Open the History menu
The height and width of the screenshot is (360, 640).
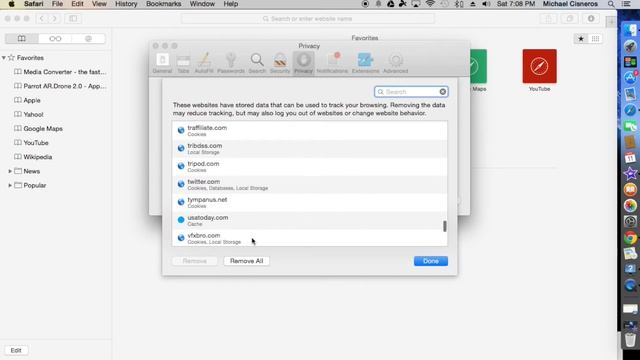point(126,4)
